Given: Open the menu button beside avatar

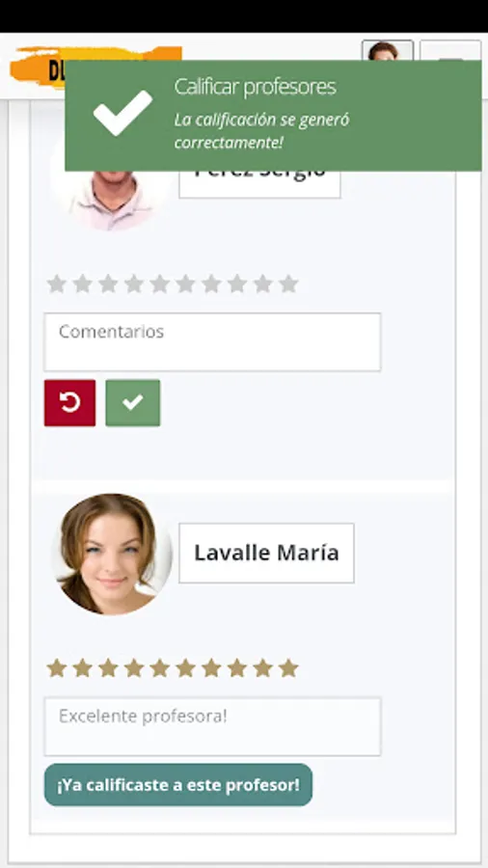Looking at the screenshot, I should click(450, 50).
